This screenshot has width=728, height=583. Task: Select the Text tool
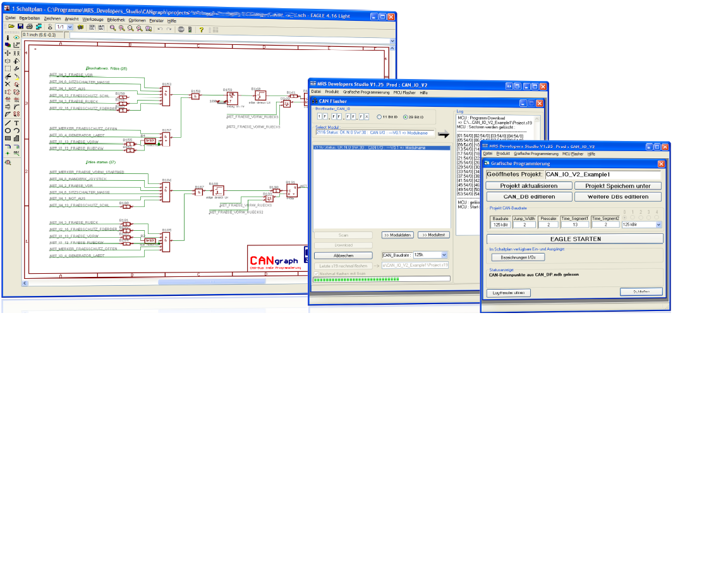tap(16, 123)
